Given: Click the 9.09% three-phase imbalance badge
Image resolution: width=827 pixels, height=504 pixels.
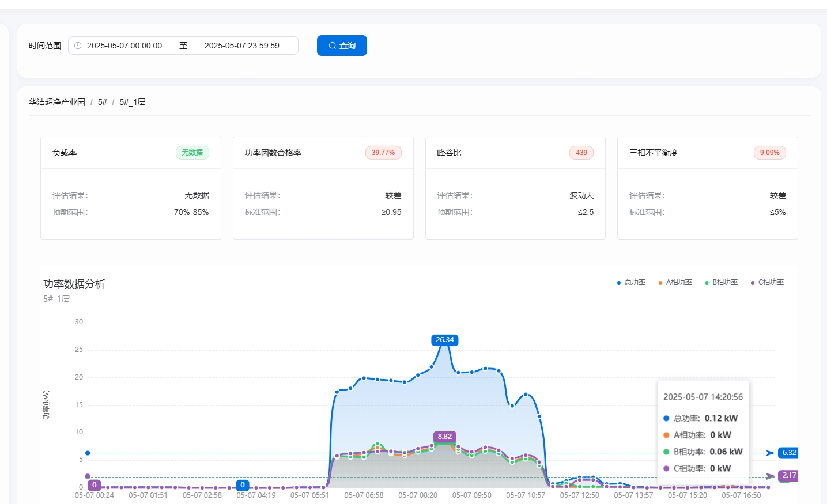Looking at the screenshot, I should click(769, 153).
